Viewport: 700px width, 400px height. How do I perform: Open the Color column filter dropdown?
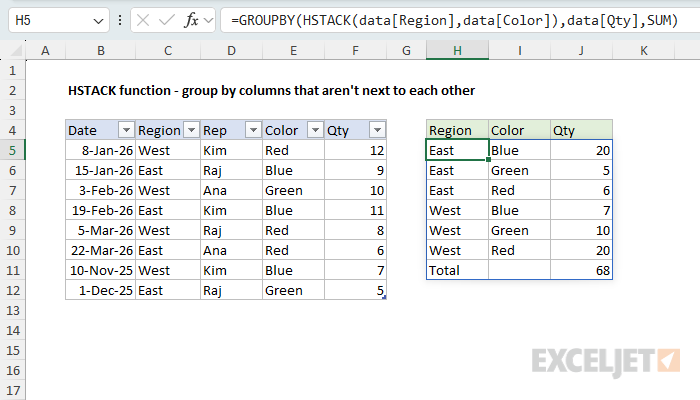(x=315, y=130)
